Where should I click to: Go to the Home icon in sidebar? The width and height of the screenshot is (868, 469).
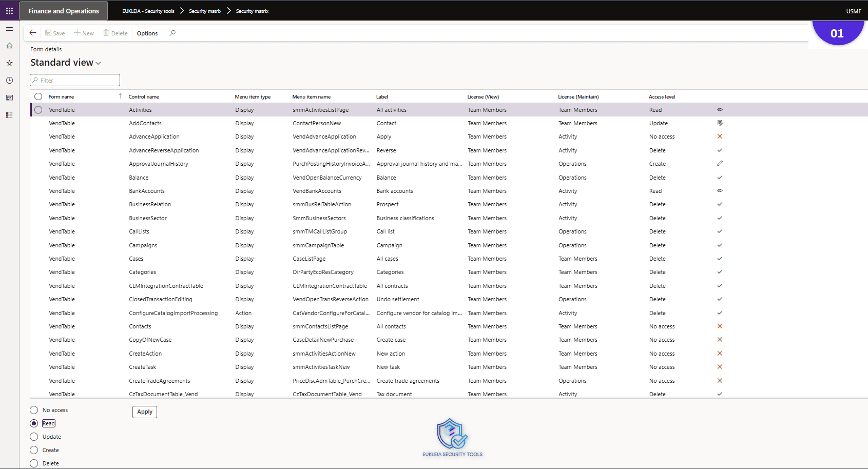9,46
